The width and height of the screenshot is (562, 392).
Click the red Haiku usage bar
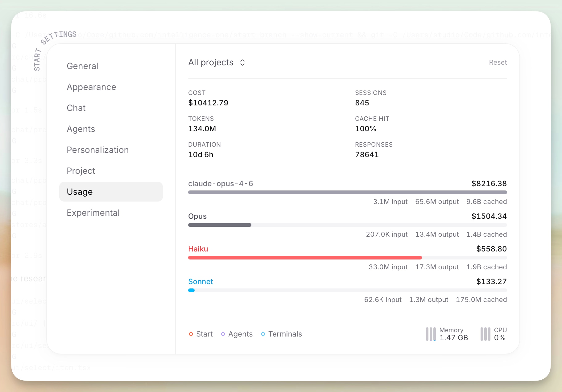tap(305, 258)
